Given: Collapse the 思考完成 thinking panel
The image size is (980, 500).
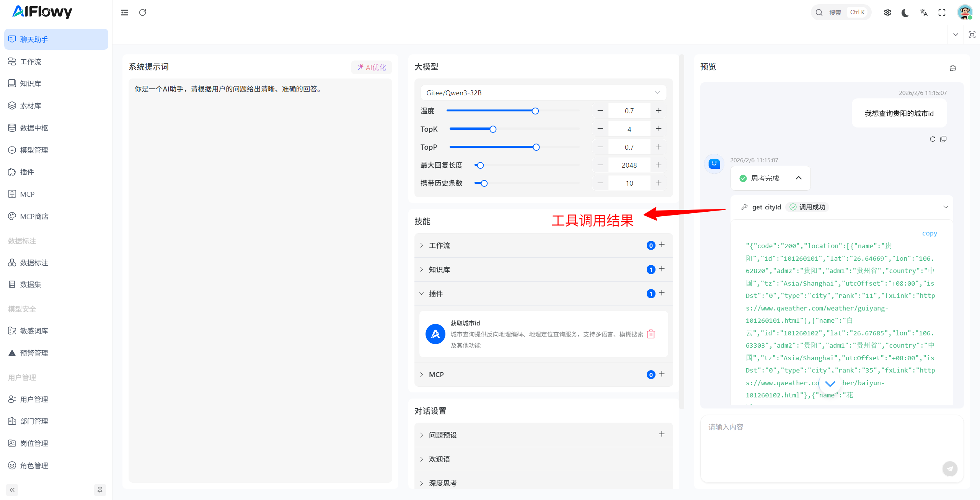Looking at the screenshot, I should (x=799, y=178).
